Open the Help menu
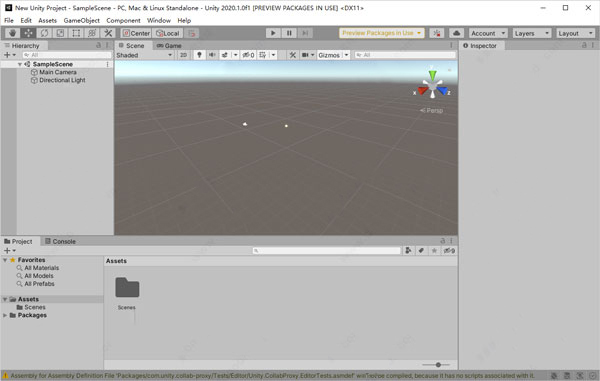The height and width of the screenshot is (381, 600). pyautogui.click(x=184, y=20)
